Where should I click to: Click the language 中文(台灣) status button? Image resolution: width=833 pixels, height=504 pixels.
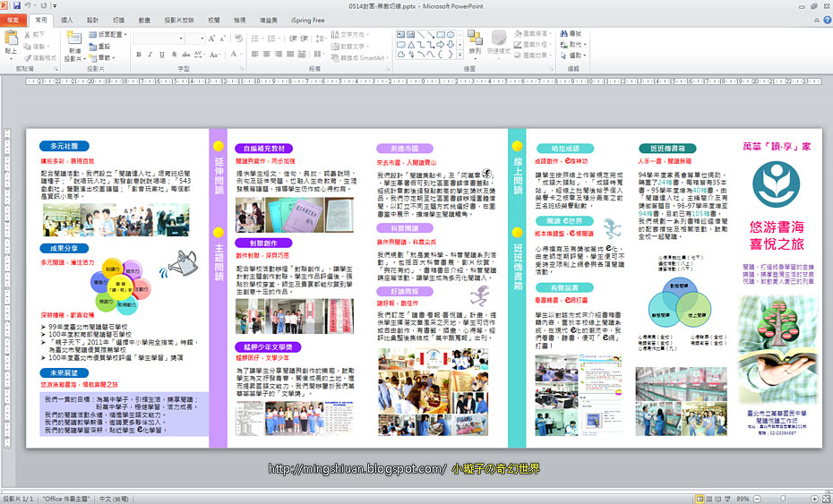pyautogui.click(x=114, y=500)
